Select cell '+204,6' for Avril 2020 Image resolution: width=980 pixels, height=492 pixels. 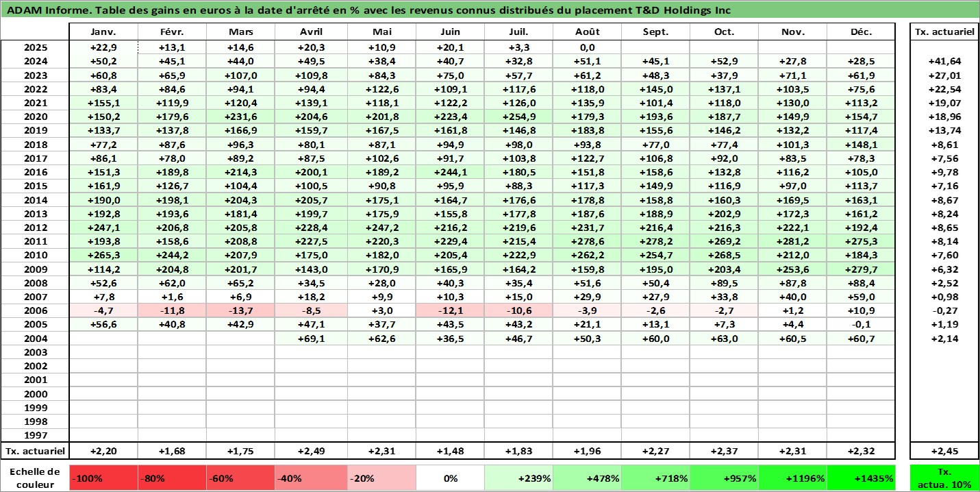click(311, 116)
